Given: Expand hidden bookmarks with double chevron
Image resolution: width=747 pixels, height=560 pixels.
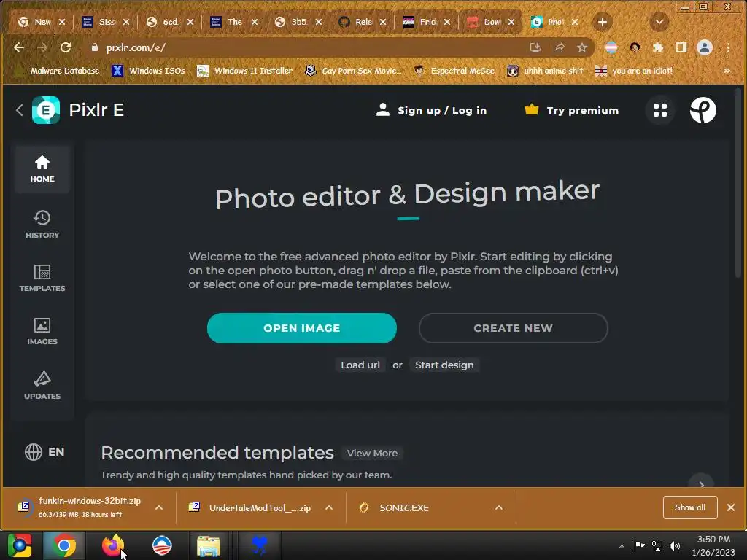Looking at the screenshot, I should coord(727,71).
